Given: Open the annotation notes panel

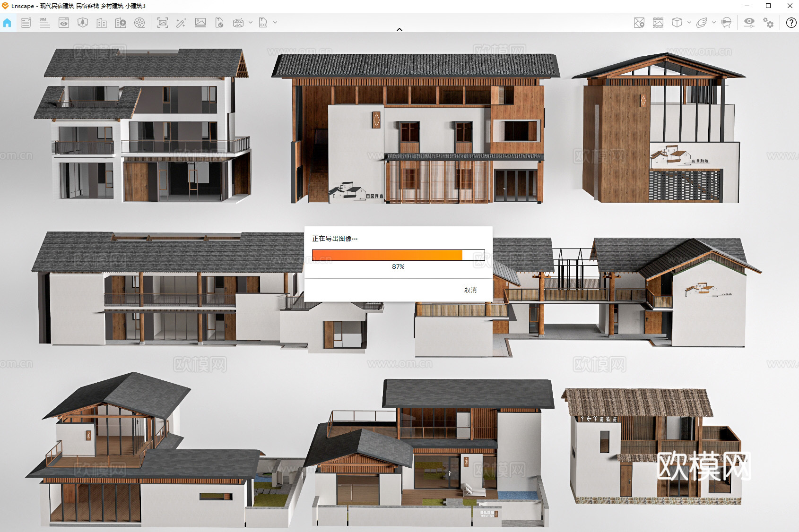Looking at the screenshot, I should [26, 23].
